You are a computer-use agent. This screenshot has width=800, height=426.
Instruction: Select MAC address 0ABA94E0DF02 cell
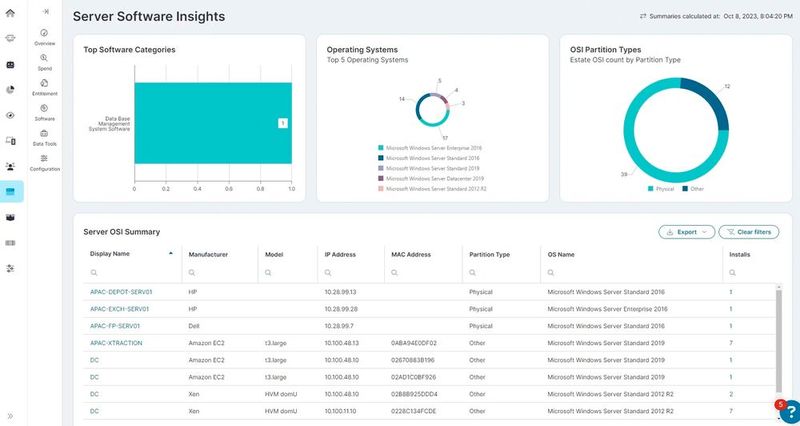(x=414, y=343)
